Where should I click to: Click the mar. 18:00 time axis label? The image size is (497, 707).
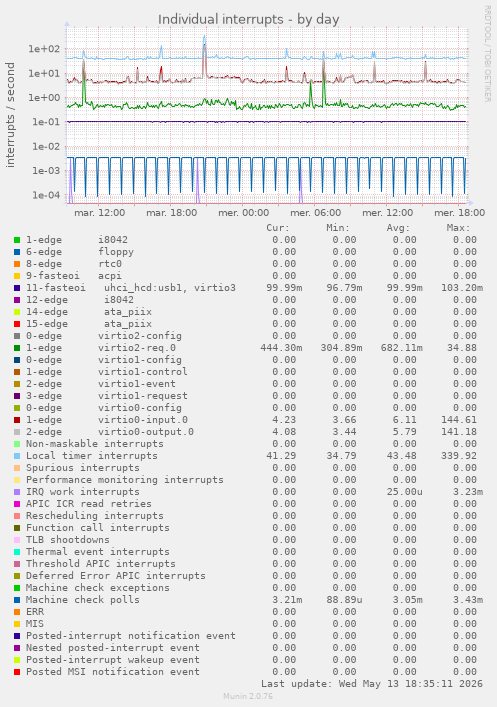click(172, 213)
